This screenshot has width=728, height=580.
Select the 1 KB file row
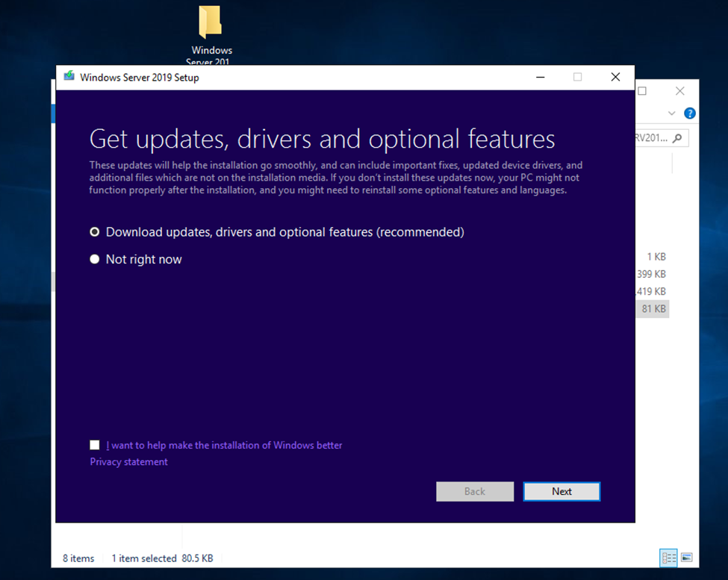pos(656,257)
